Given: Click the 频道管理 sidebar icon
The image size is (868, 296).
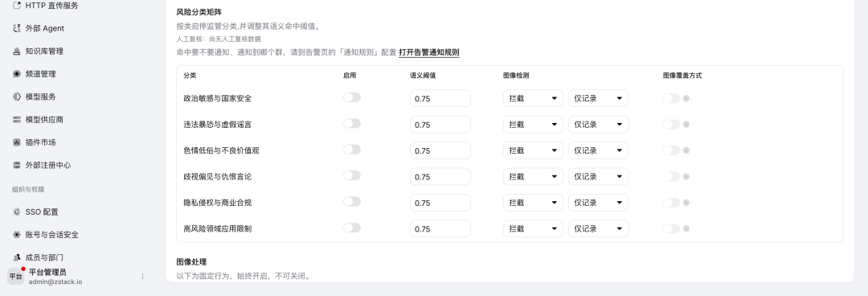Looking at the screenshot, I should point(17,74).
